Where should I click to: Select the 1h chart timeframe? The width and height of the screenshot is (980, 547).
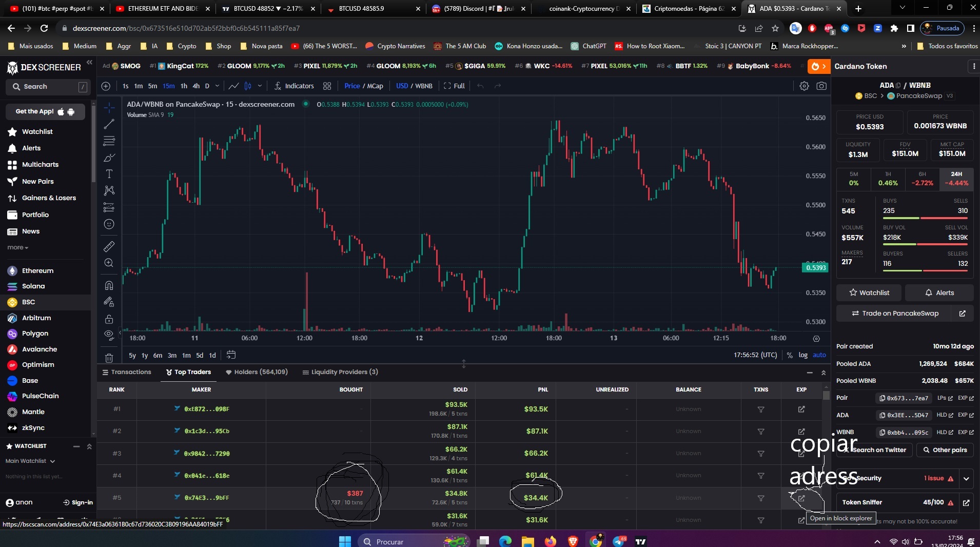pos(184,86)
